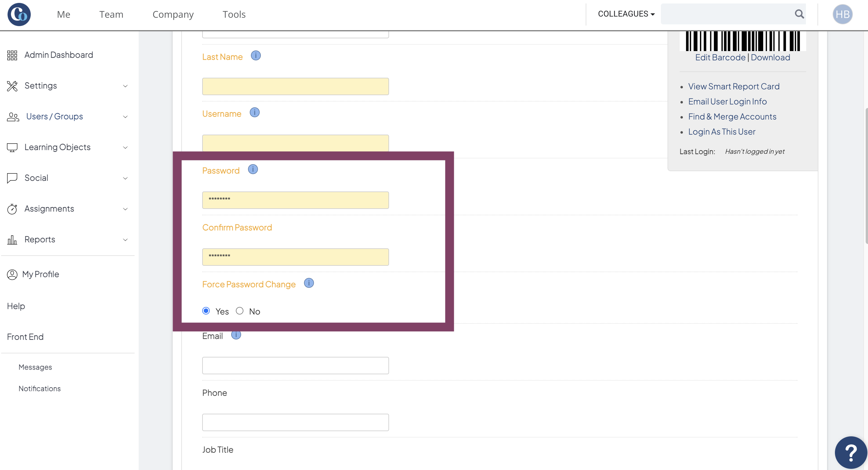Expand the Assignments section chevron
This screenshot has width=868, height=470.
[x=125, y=209]
